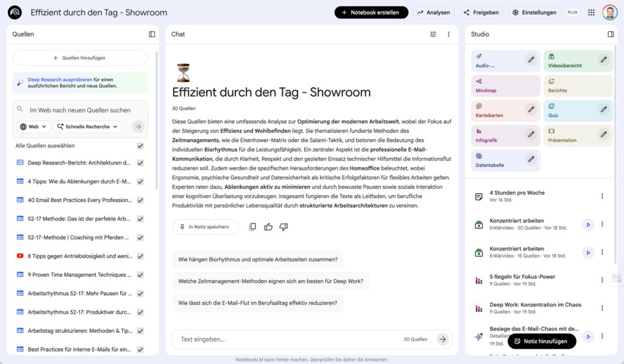
Task: Uncheck Arbeitstag strukturieren source checkbox
Action: [140, 331]
